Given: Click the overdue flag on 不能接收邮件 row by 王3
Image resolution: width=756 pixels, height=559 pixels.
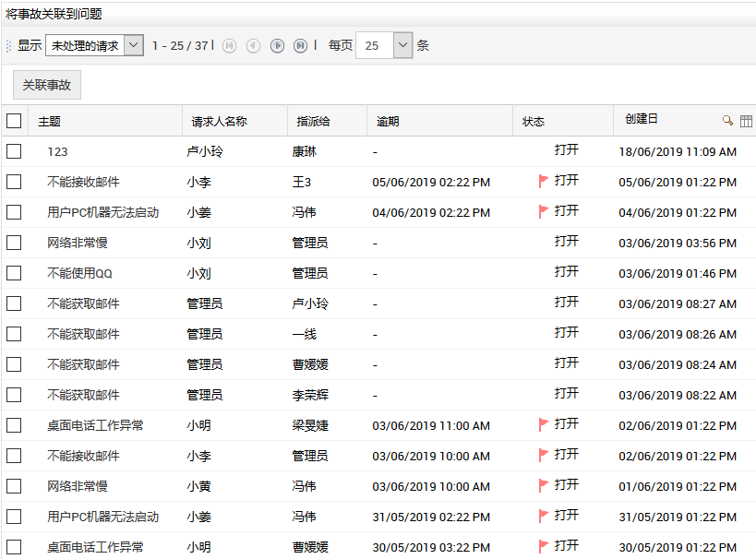Looking at the screenshot, I should click(544, 182).
